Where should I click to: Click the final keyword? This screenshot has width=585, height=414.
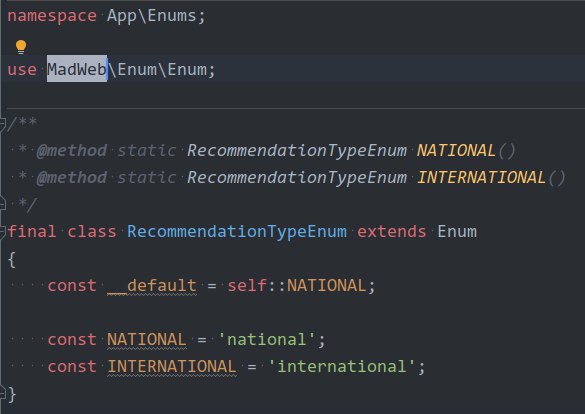pos(32,232)
